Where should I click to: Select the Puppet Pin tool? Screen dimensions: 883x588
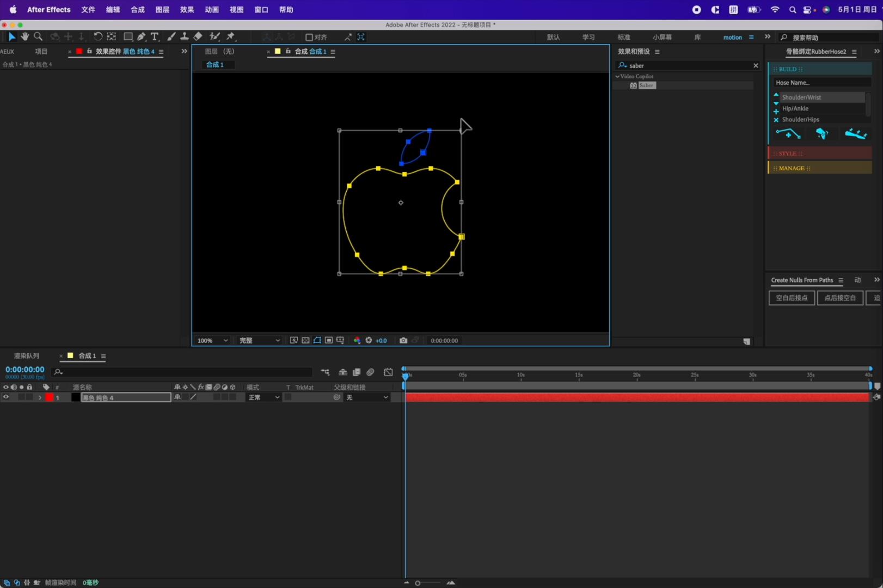pos(231,36)
